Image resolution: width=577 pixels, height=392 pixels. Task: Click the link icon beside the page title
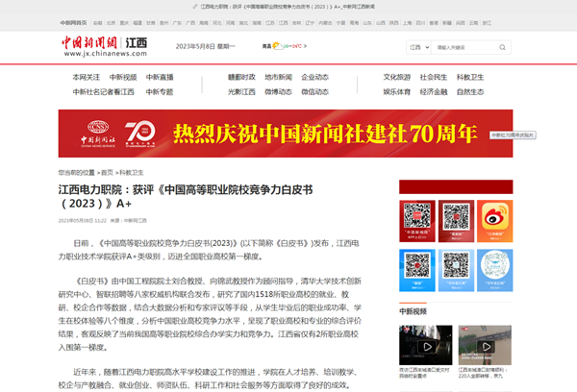(195, 7)
